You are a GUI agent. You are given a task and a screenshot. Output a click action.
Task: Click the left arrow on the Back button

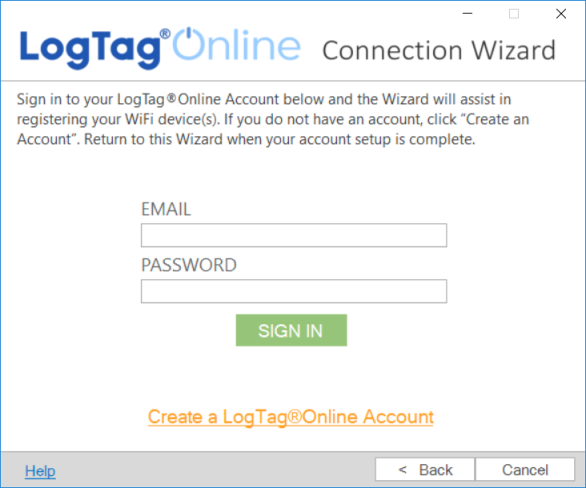point(403,469)
